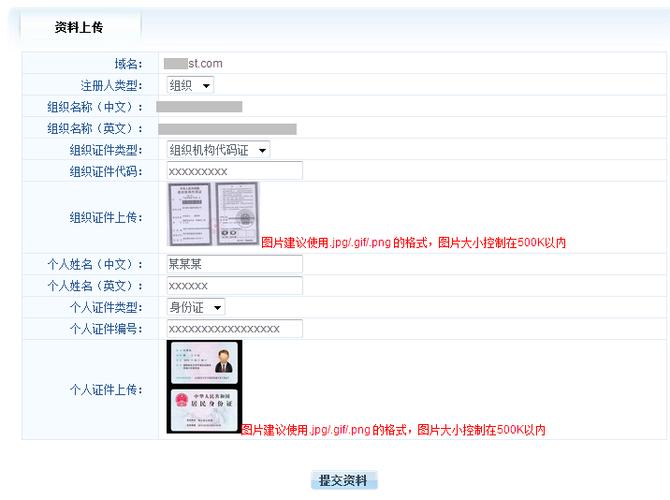Image resolution: width=670 pixels, height=500 pixels.
Task: Click the 个人姓名（中文） label
Action: (x=95, y=264)
